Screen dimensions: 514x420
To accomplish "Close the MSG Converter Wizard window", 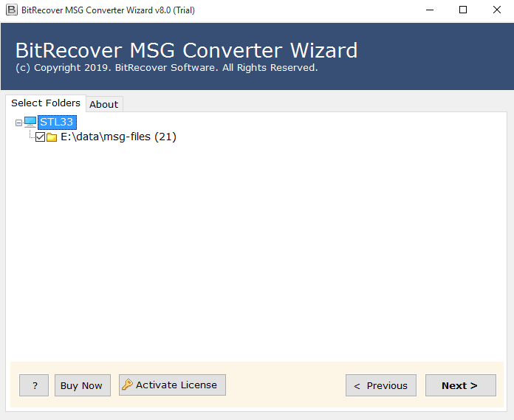I will pos(497,10).
